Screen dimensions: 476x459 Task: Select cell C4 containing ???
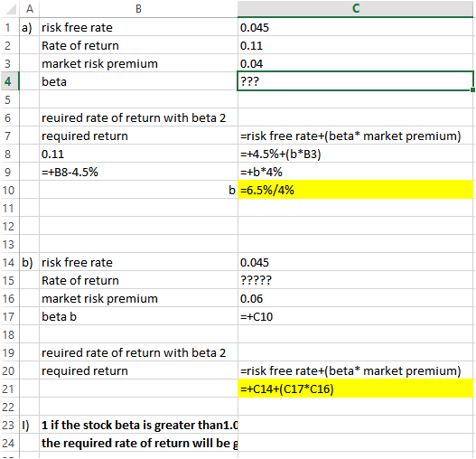(356, 81)
